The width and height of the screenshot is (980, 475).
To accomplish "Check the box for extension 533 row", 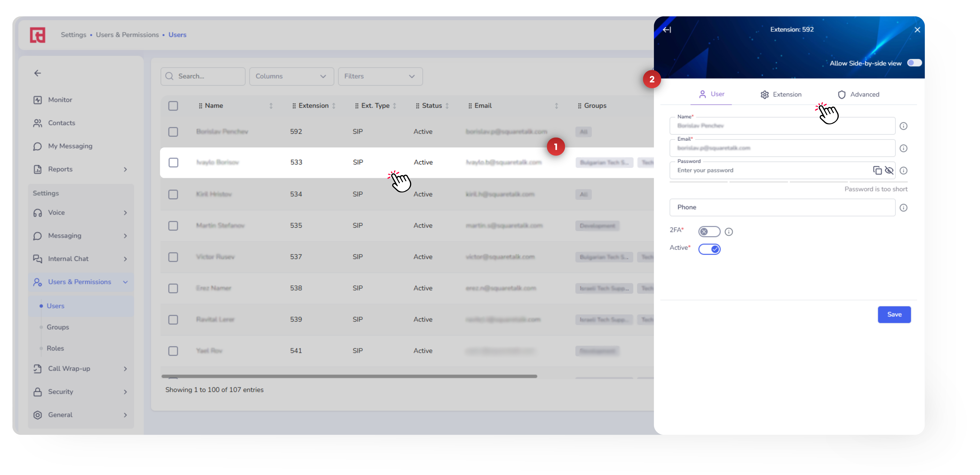I will pyautogui.click(x=173, y=162).
